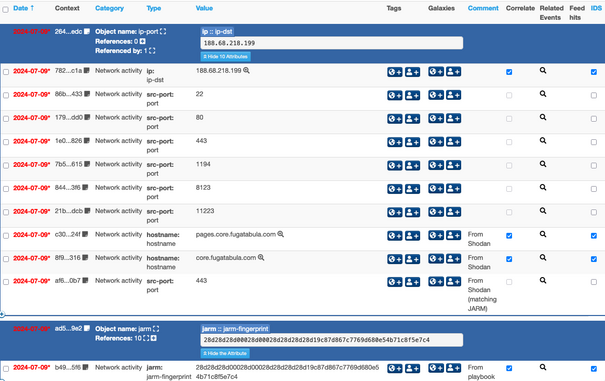Copy UUID icon beside 782...c1a context
605x381 pixels.
[x=87, y=70]
